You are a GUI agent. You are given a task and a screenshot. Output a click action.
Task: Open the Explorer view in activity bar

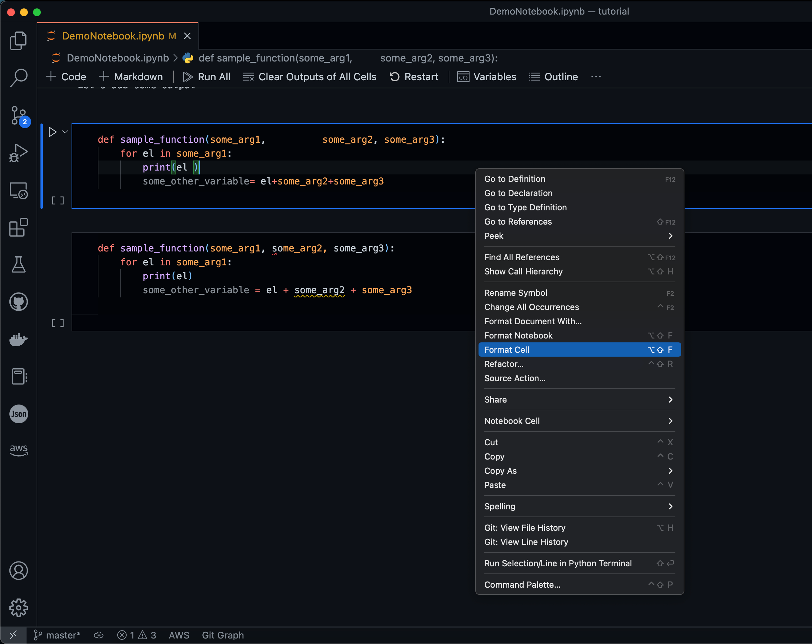pyautogui.click(x=18, y=40)
